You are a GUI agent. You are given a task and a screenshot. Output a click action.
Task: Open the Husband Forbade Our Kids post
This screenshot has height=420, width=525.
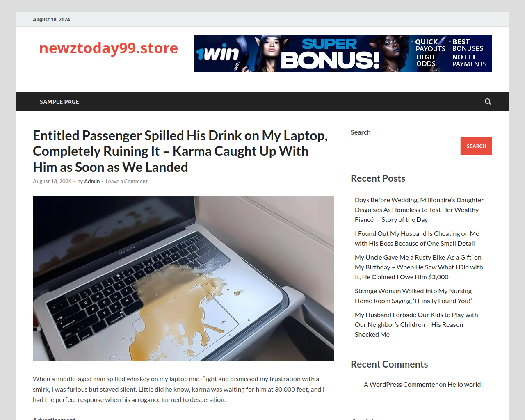[416, 324]
